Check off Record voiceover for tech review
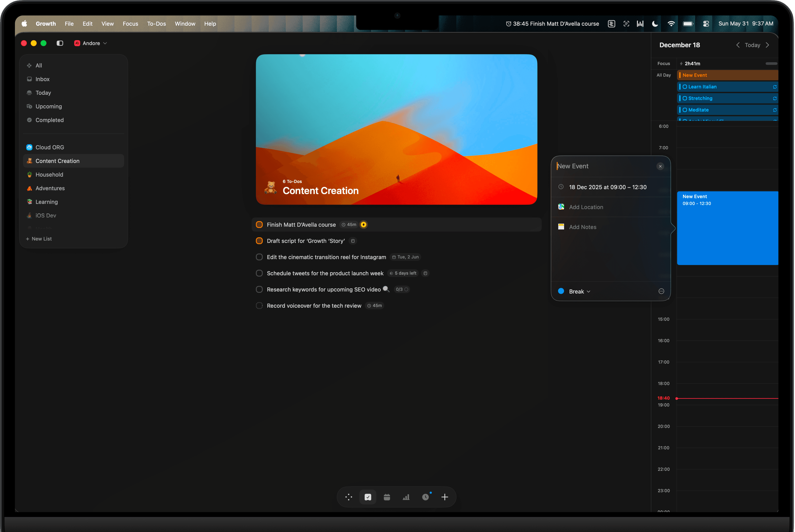Viewport: 795px width, 532px height. pos(259,306)
